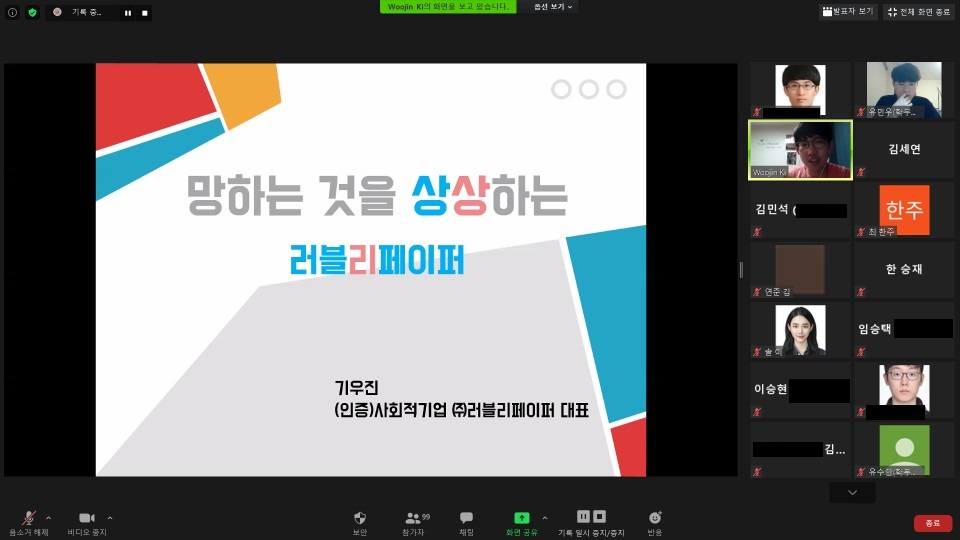Unmute microphone with 음소거 해제
This screenshot has height=540, width=960.
click(28, 523)
